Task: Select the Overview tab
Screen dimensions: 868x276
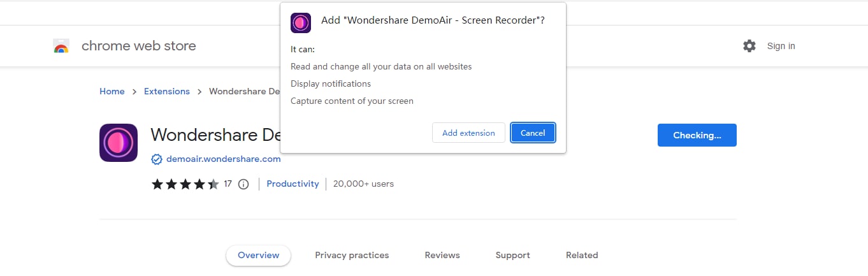Action: [x=258, y=255]
